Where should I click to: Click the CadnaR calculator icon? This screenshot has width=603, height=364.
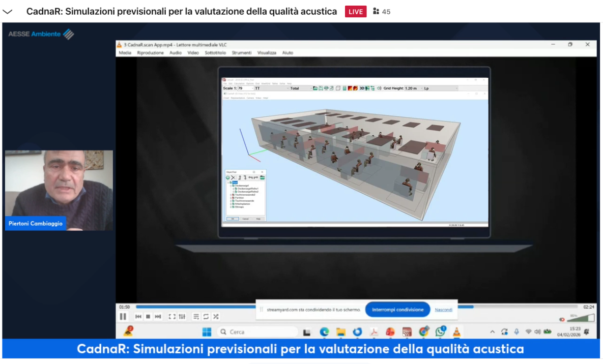coord(344,88)
